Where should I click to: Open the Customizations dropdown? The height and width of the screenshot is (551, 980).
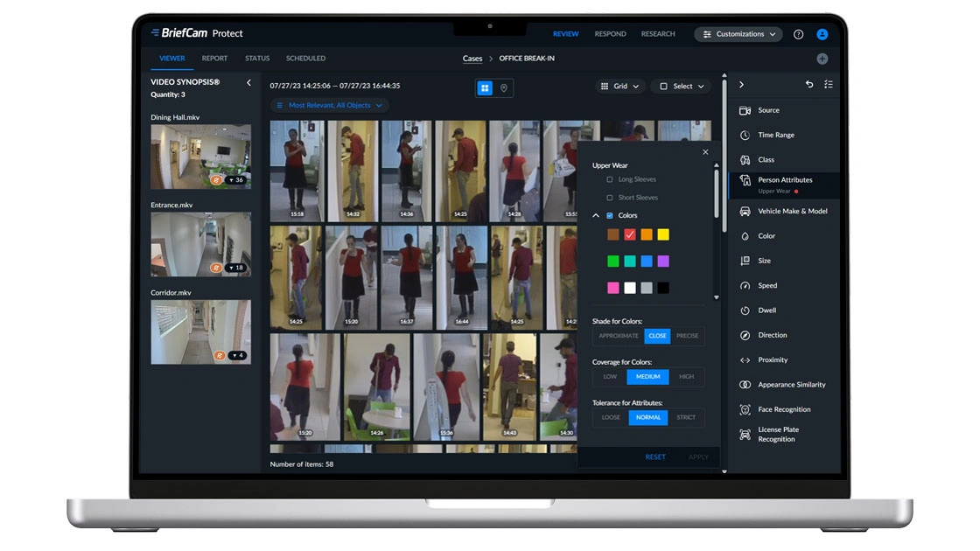point(738,34)
